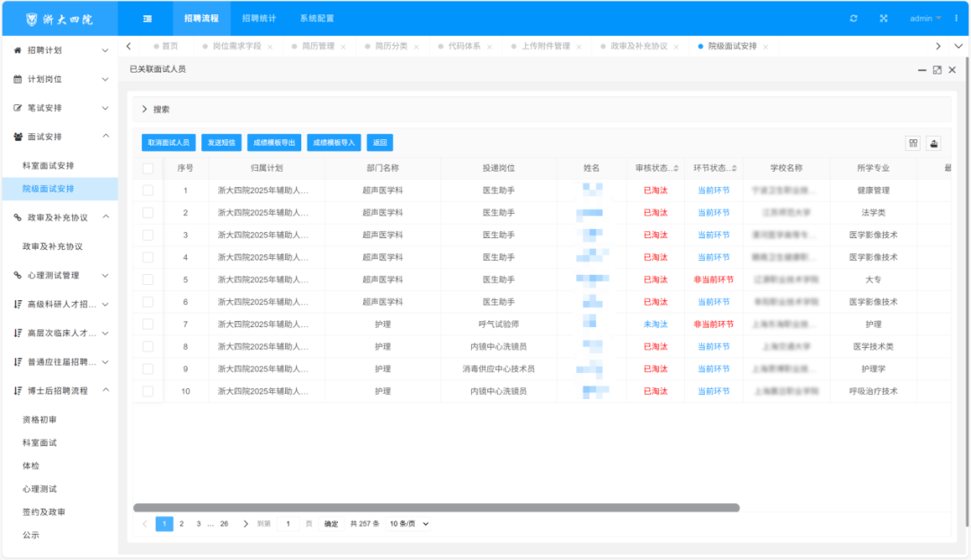The height and width of the screenshot is (560, 971).
Task: Check the checkbox for row 1
Action: [x=147, y=190]
